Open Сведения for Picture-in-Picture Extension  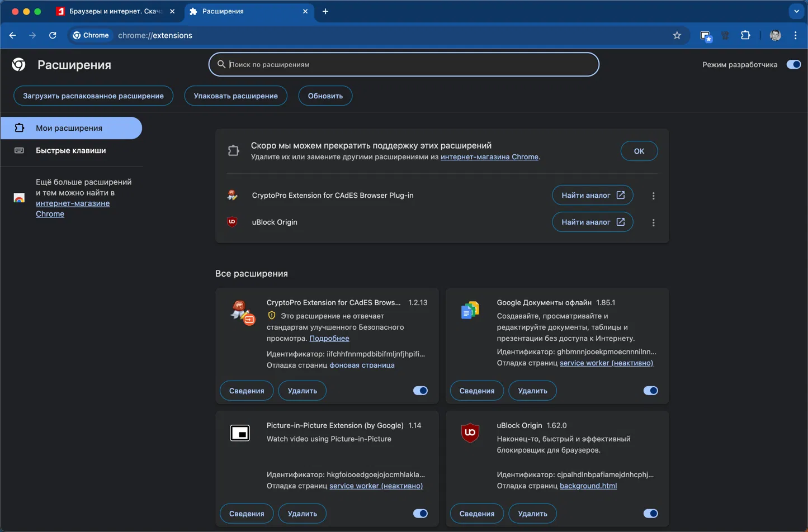247,514
